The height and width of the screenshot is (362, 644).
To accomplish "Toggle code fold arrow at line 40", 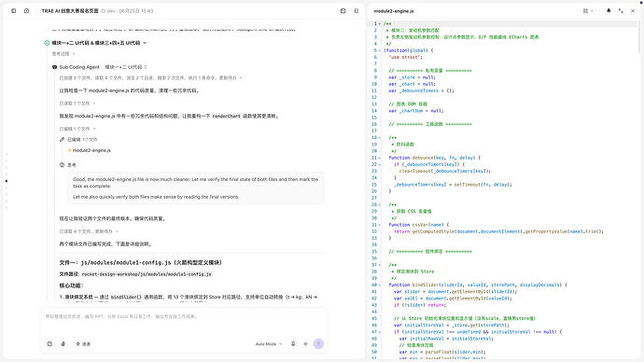I will tap(380, 285).
